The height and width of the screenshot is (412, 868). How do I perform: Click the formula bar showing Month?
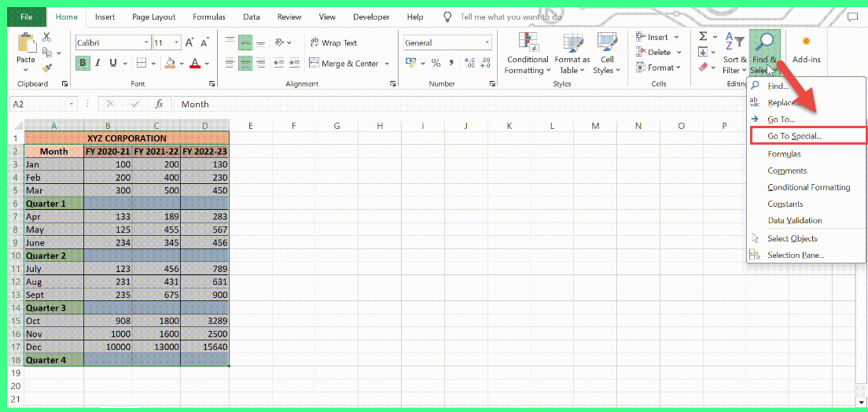[x=459, y=104]
